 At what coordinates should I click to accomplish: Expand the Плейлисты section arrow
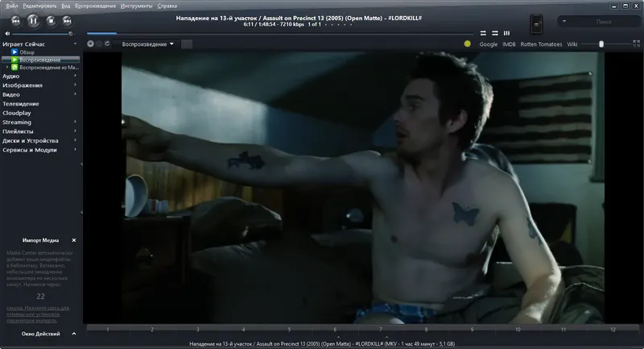[75, 131]
